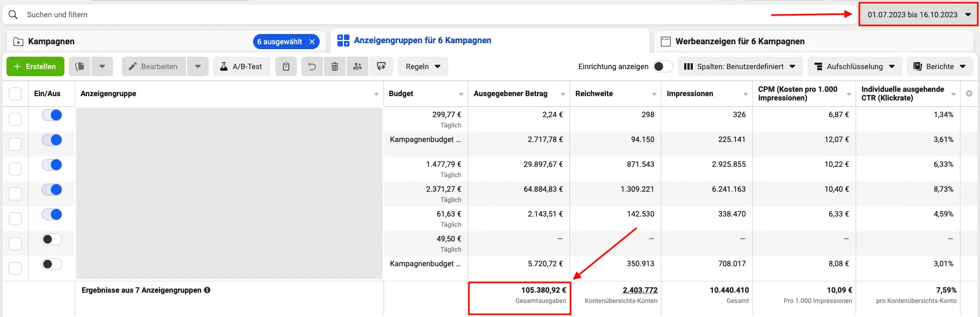Click the 12,07 € CPM cell

837,139
